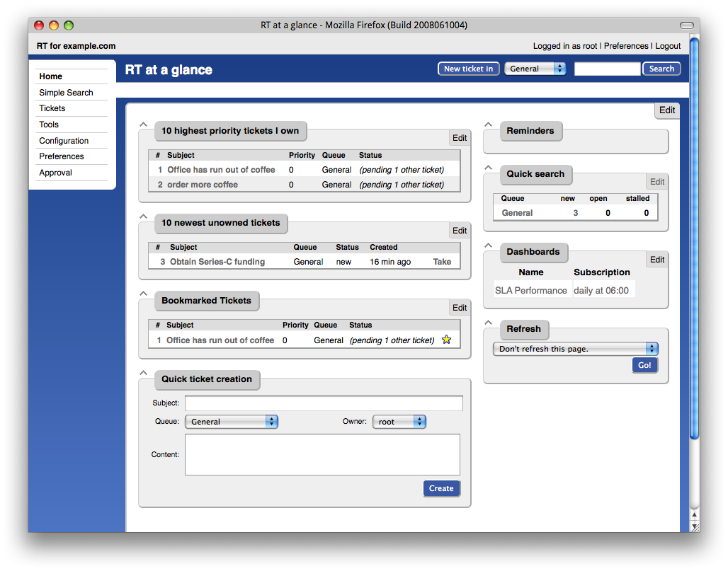Open the 'Don't refresh this page' dropdown
728x571 pixels.
(575, 349)
